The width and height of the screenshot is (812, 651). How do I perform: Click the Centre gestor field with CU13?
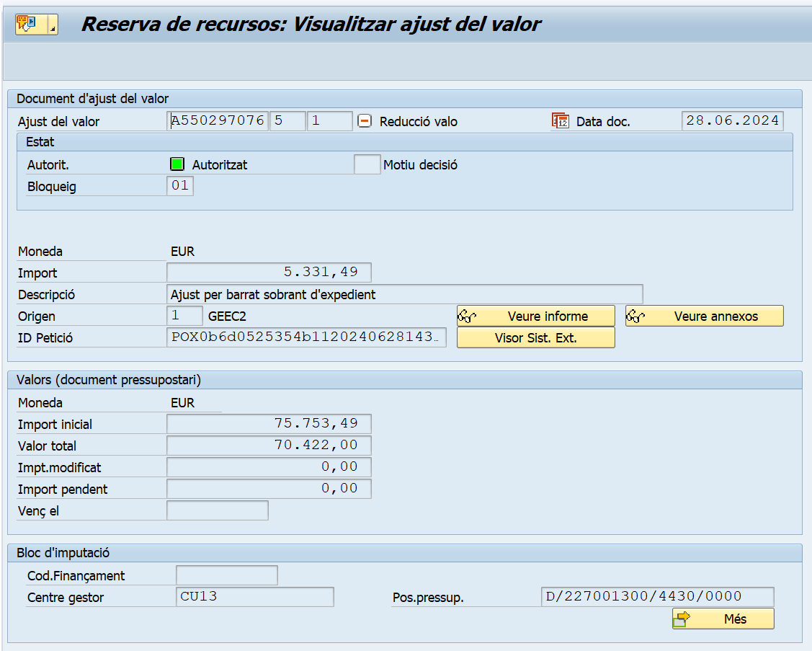coord(254,597)
